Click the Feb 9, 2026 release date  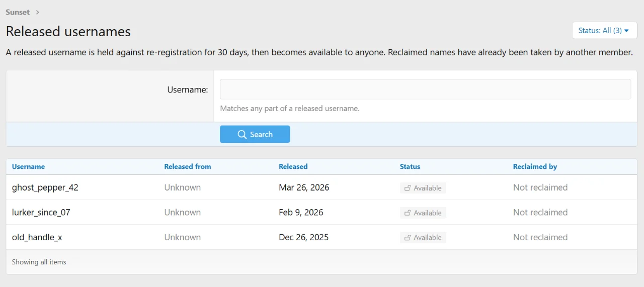pos(301,212)
